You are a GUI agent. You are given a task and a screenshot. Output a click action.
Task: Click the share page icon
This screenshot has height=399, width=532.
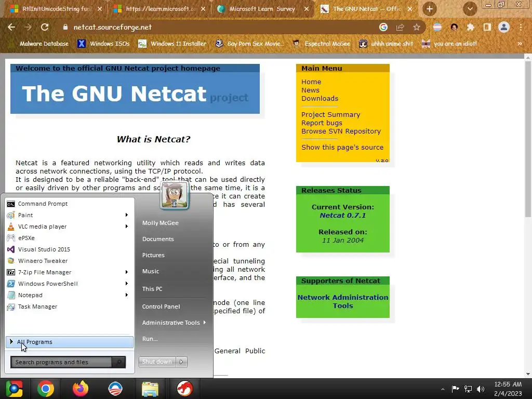(x=400, y=27)
